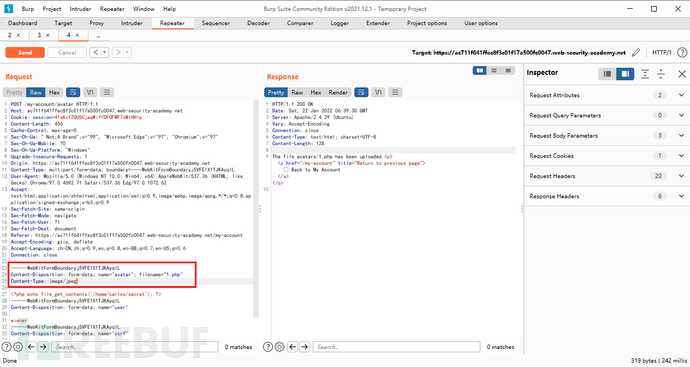Switch Inspector to side layout icon

(625, 73)
